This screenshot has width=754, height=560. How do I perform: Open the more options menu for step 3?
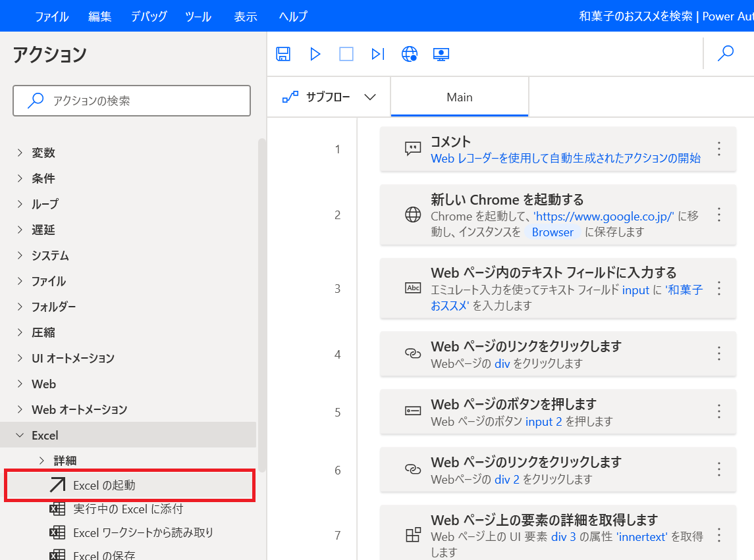click(x=719, y=288)
